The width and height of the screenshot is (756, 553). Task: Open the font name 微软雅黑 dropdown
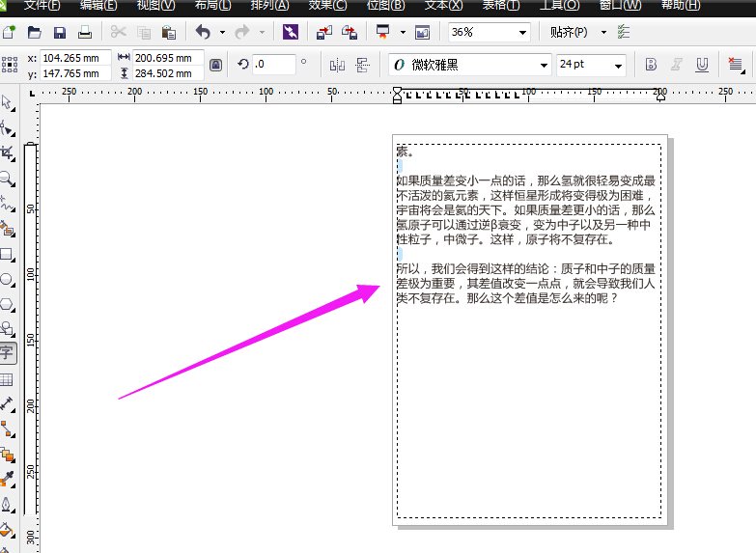tap(543, 65)
